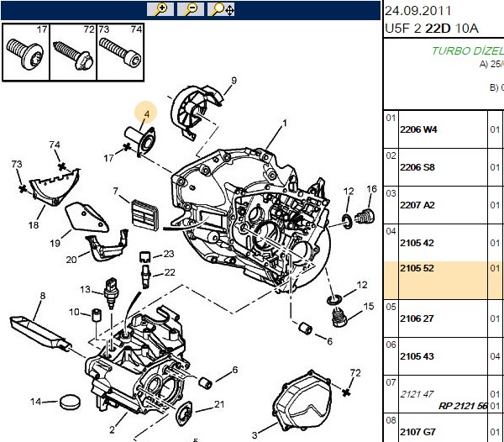The width and height of the screenshot is (504, 442).
Task: Click callout 74 above part 18
Action: coord(55,145)
